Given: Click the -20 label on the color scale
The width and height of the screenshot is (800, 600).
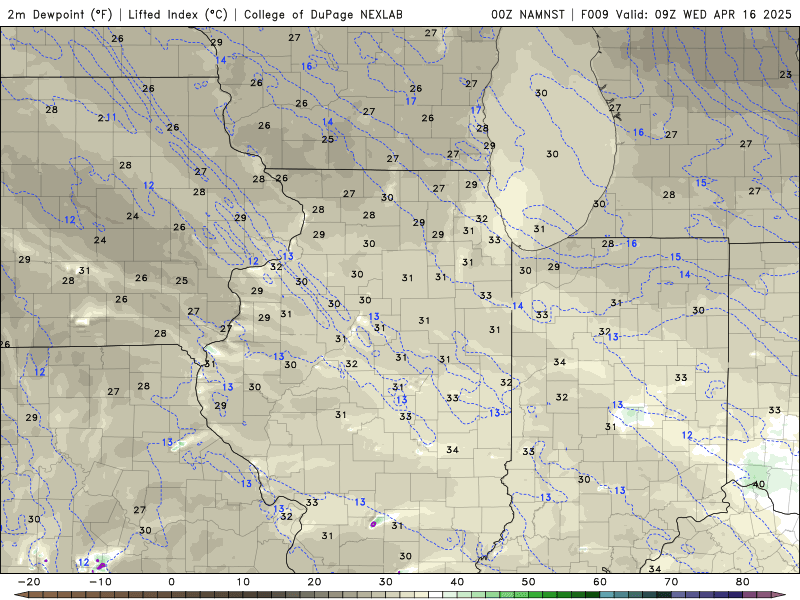Looking at the screenshot, I should click(x=29, y=582).
